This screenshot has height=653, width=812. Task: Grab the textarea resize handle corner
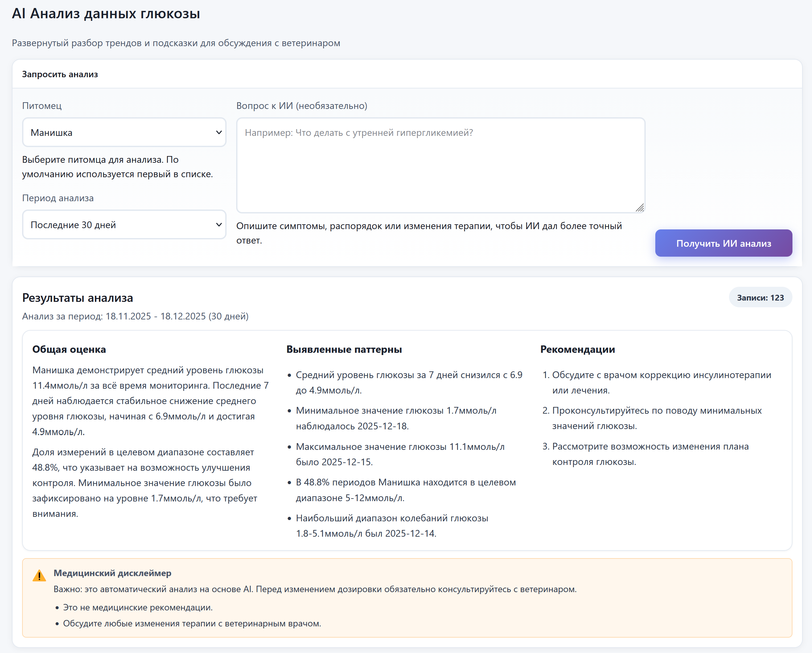640,208
